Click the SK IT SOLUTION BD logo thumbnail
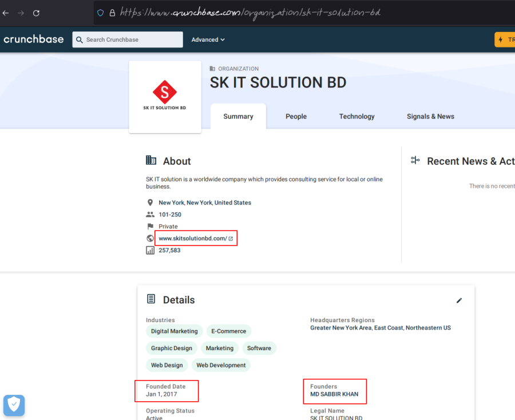The width and height of the screenshot is (515, 420). [165, 97]
